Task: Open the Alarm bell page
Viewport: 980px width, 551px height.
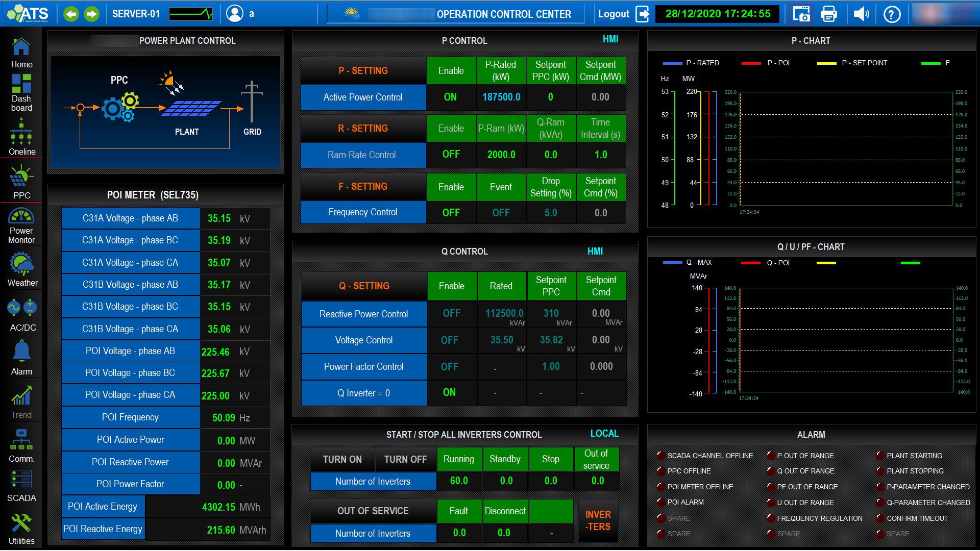Action: [x=21, y=358]
